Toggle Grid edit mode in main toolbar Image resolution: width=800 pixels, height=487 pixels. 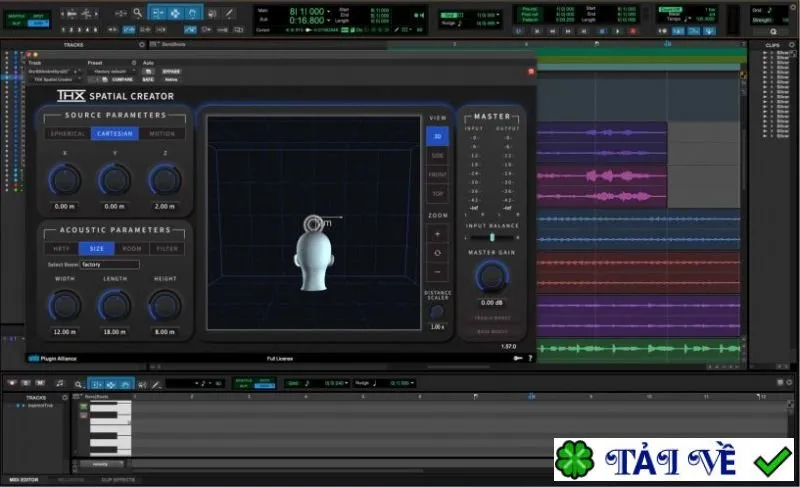pyautogui.click(x=39, y=23)
